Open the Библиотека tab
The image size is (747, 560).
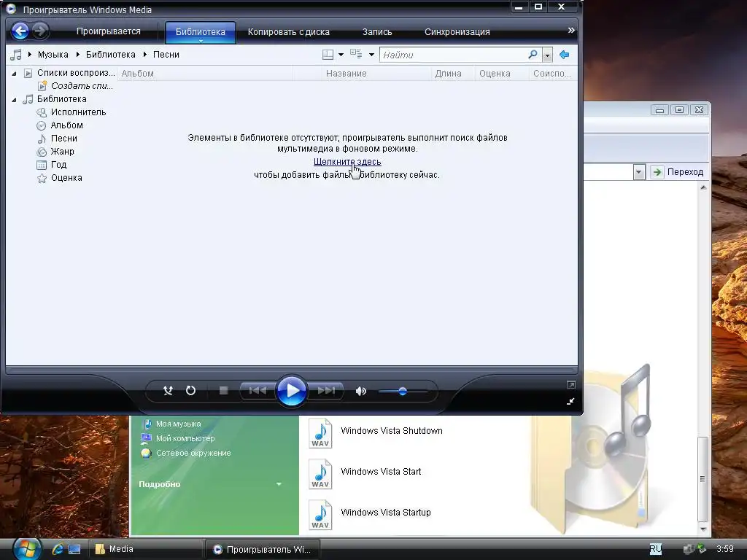tap(200, 32)
